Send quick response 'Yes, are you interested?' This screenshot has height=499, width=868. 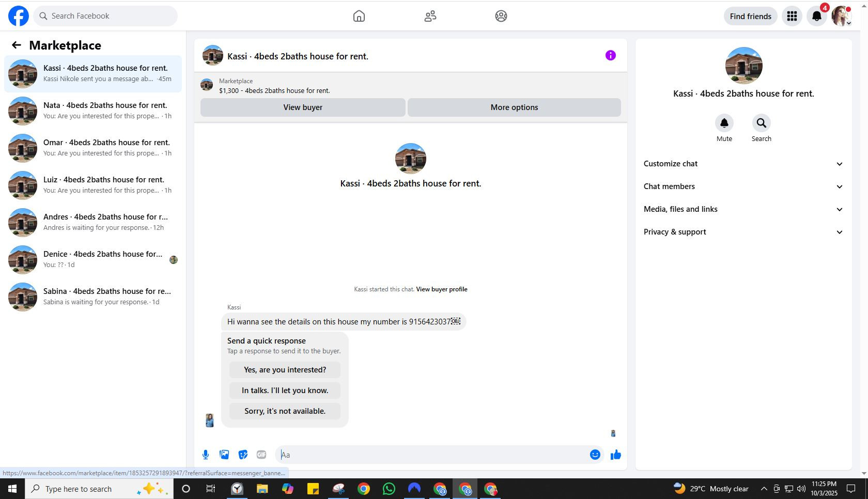click(285, 370)
